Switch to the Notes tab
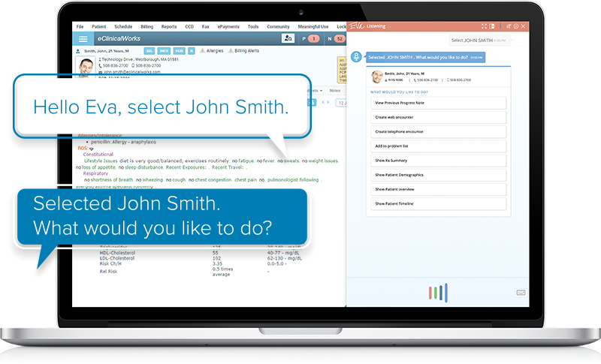The width and height of the screenshot is (601, 364). (x=334, y=91)
